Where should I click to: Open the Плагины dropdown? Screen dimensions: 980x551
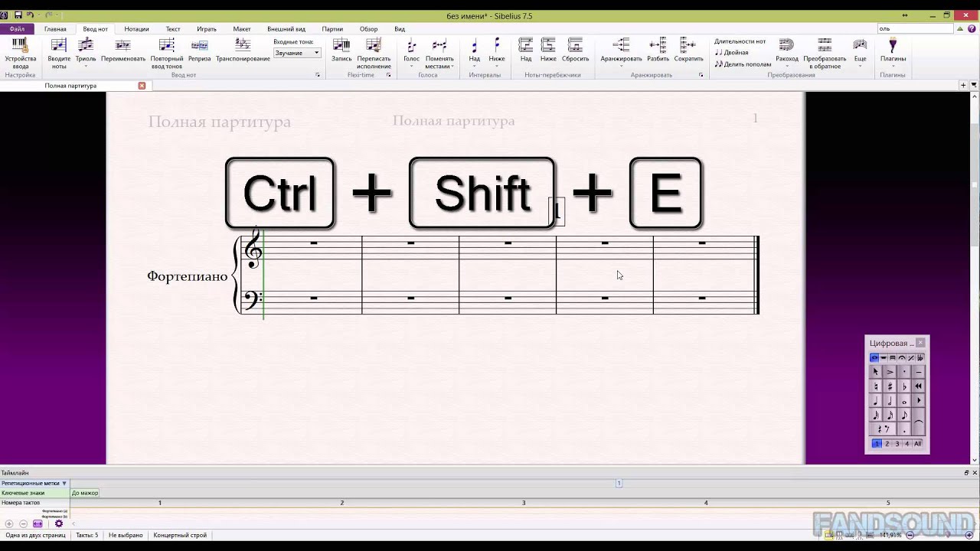coord(893,66)
